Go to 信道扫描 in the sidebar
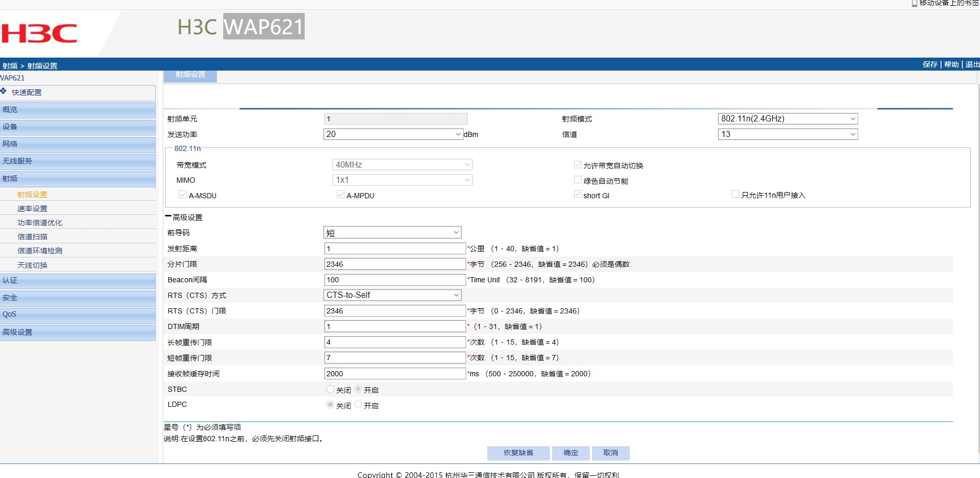 click(x=32, y=237)
